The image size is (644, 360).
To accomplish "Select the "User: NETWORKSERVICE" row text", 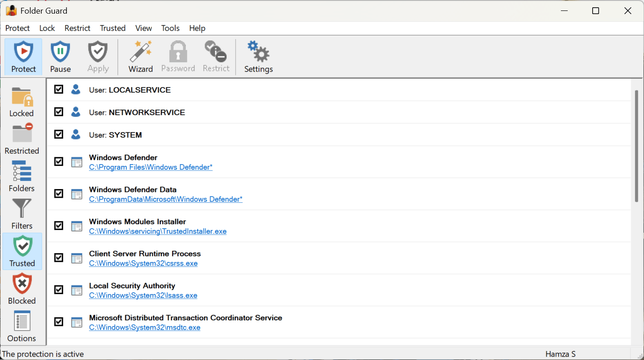I will coord(137,112).
